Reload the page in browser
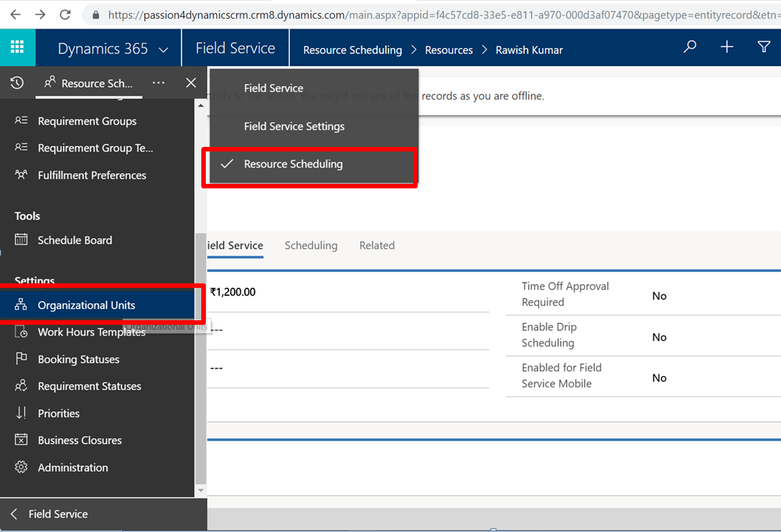The height and width of the screenshot is (532, 781). click(x=66, y=14)
